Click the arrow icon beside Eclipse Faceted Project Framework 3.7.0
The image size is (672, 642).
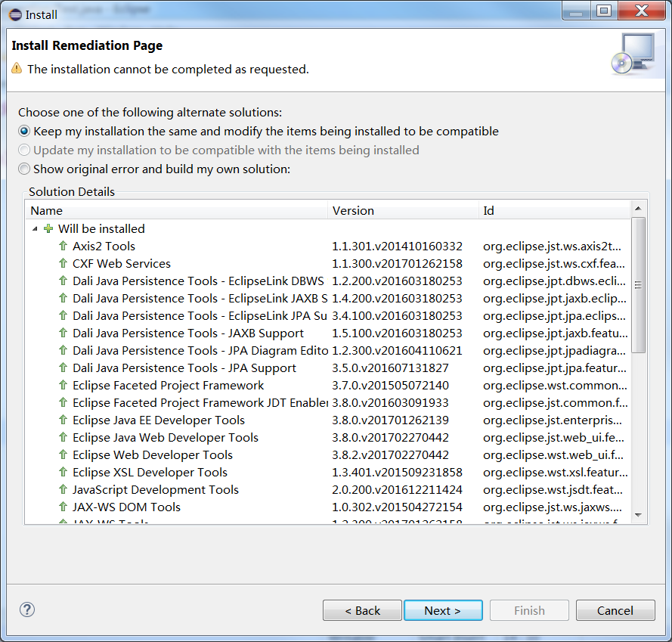tap(63, 385)
